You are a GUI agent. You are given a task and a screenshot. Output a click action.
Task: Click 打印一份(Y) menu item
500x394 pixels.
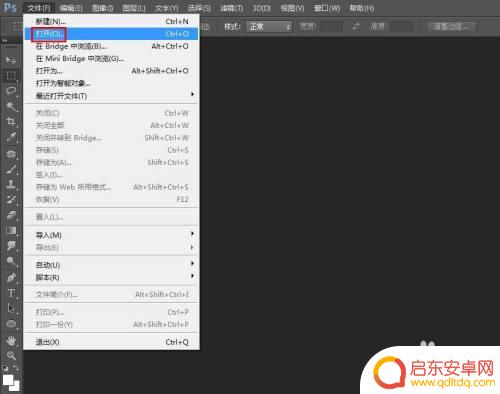point(111,325)
